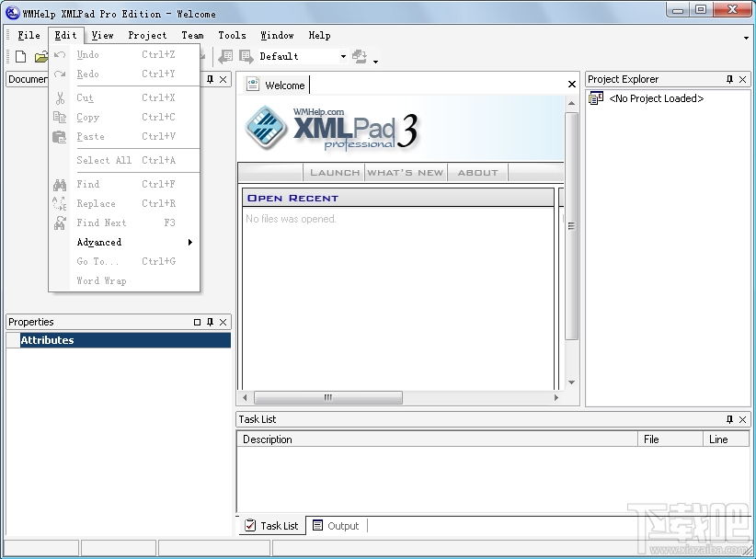
Task: Open the Team menu
Action: pyautogui.click(x=192, y=35)
